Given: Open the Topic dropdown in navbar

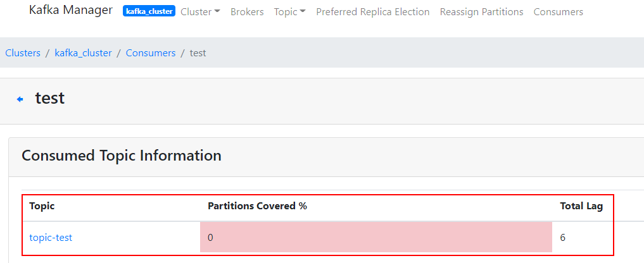Looking at the screenshot, I should 289,12.
